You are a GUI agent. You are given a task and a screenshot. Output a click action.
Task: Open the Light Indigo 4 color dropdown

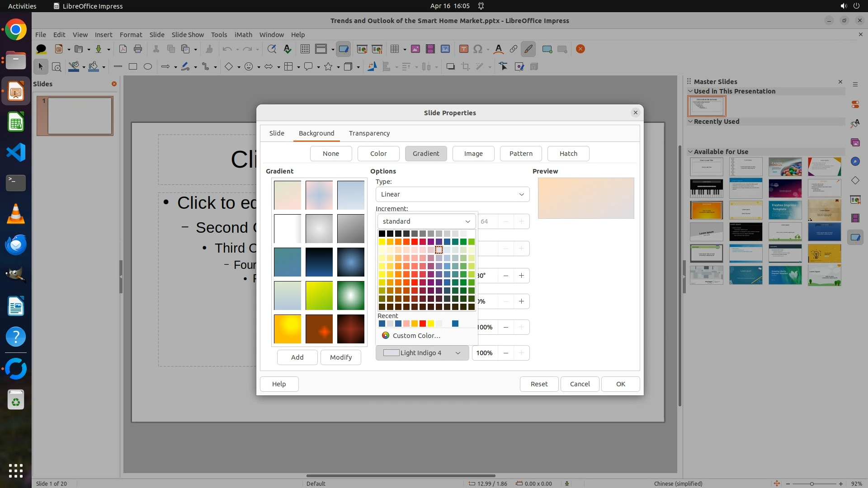[422, 353]
